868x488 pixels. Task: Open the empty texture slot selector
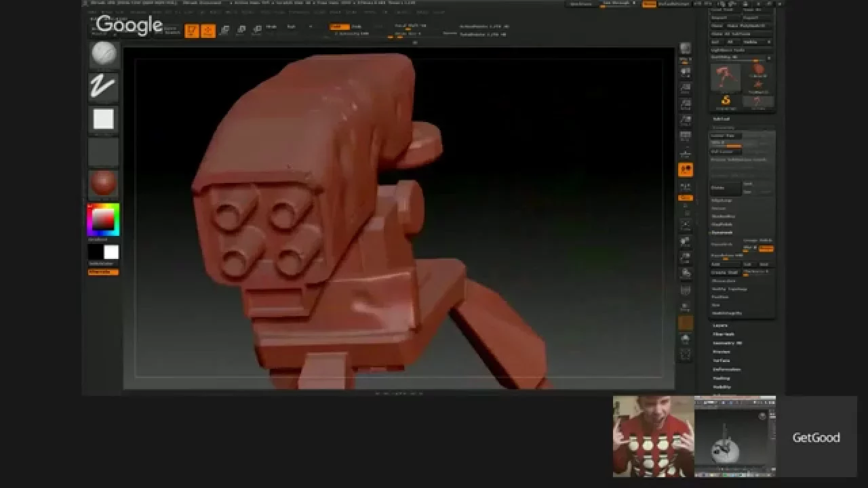point(104,151)
